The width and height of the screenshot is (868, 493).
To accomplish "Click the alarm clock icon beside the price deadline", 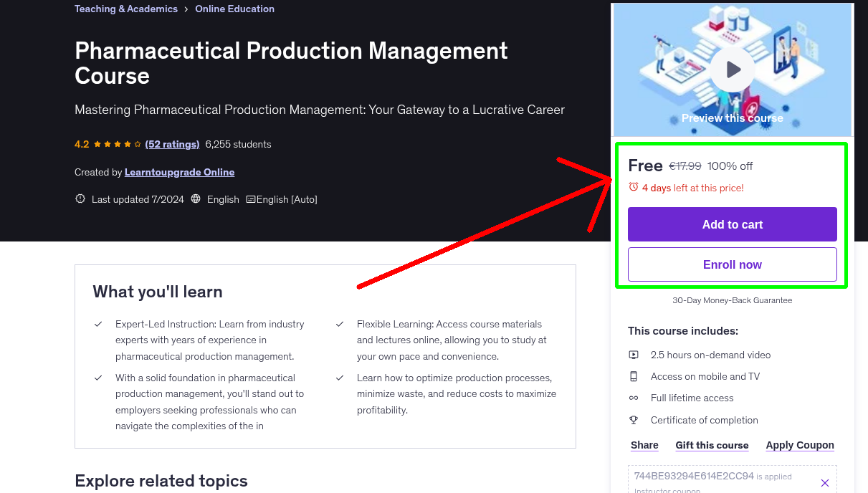I will [x=633, y=186].
